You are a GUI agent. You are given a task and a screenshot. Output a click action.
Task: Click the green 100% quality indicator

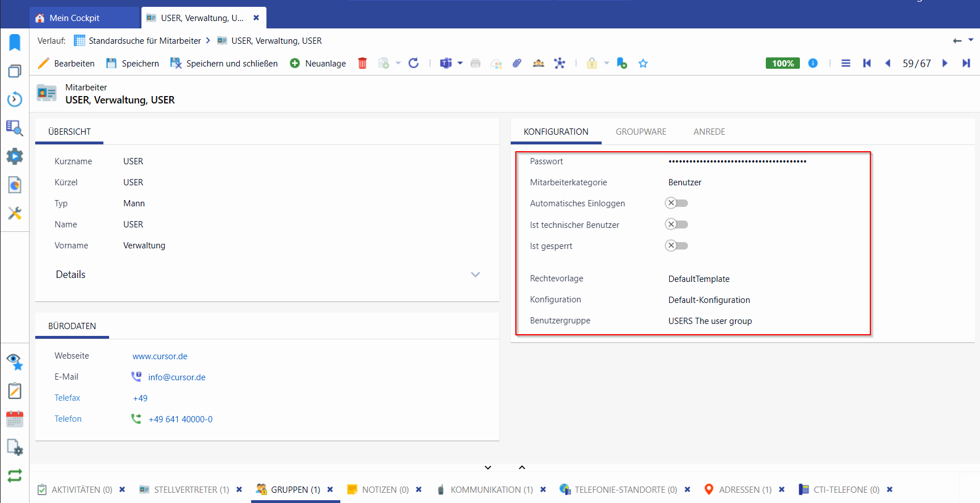[x=783, y=63]
